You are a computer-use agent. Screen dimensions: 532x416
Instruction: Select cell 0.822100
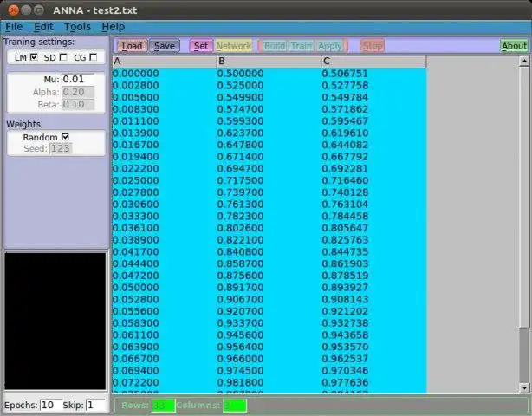[240, 240]
